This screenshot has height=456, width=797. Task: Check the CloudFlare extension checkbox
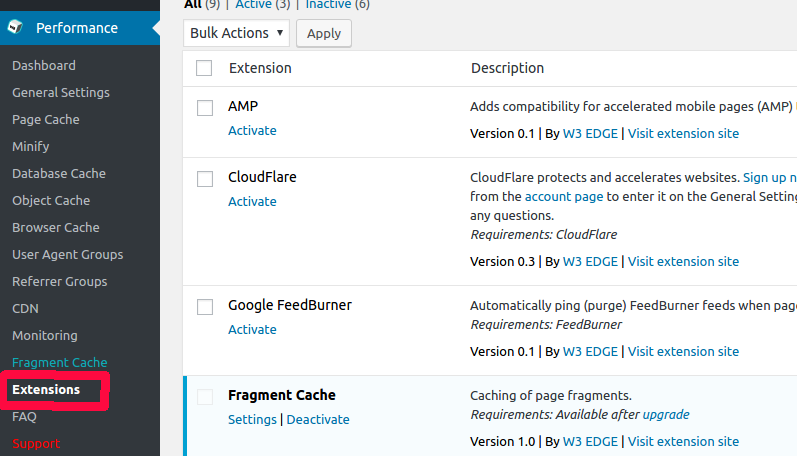(205, 179)
